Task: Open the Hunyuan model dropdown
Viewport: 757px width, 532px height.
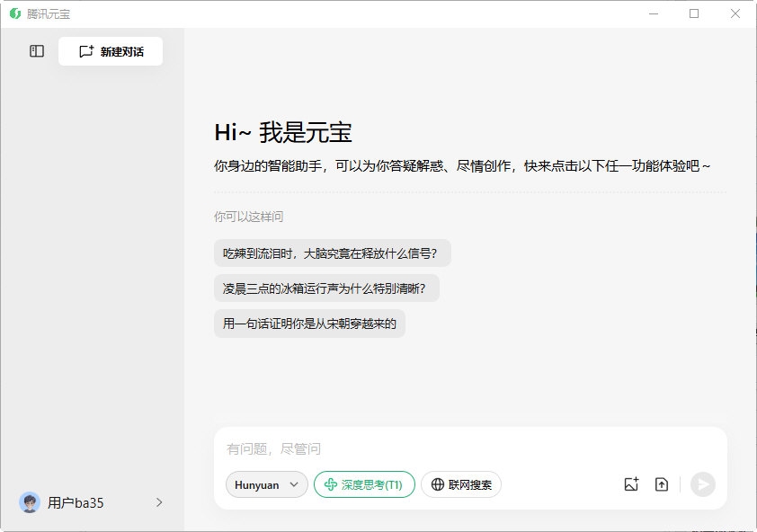Action: (x=266, y=484)
